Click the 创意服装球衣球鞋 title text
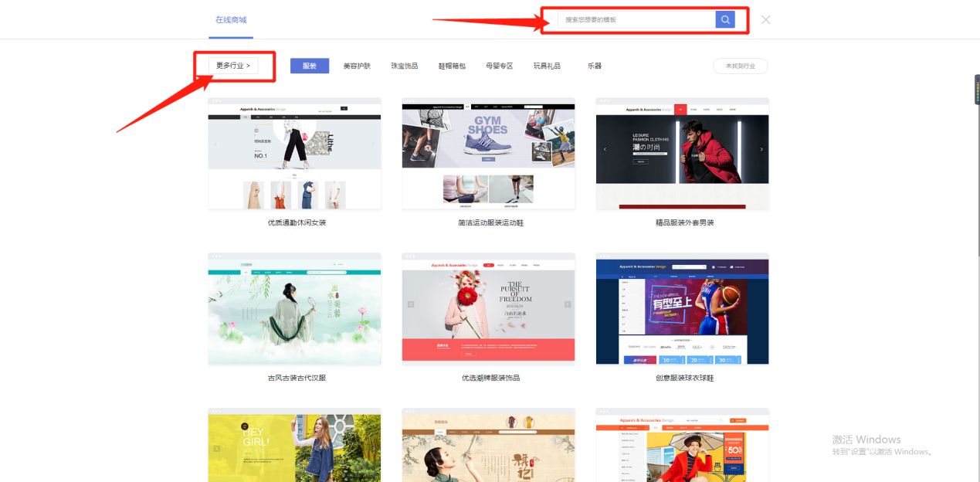980x482 pixels. point(684,378)
